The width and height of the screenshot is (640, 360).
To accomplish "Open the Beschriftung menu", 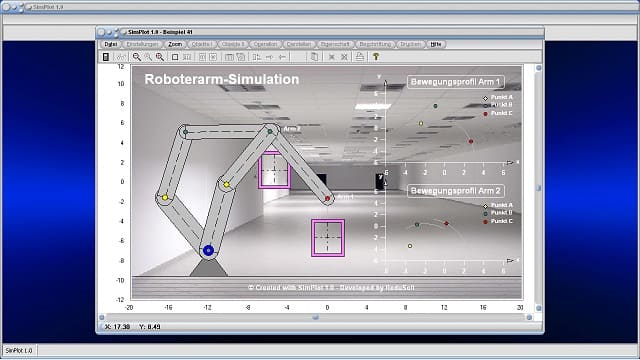I will [x=376, y=44].
